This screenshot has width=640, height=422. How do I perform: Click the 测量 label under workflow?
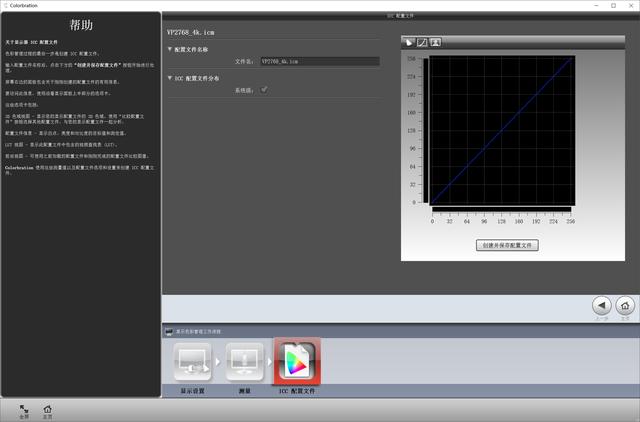(x=244, y=391)
